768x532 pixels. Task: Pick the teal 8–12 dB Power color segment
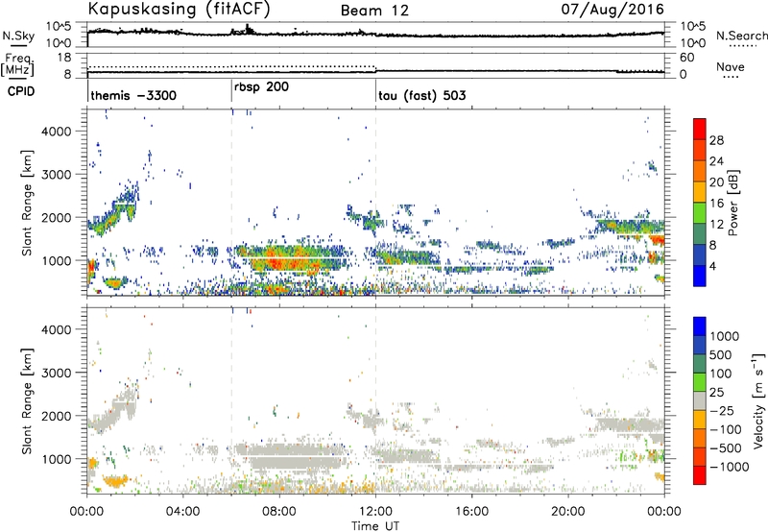click(x=700, y=233)
